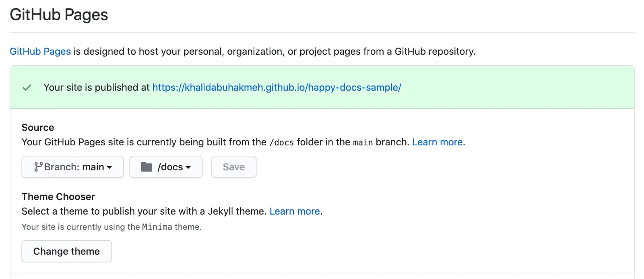Click the "/docs" code text in Source description

point(282,143)
